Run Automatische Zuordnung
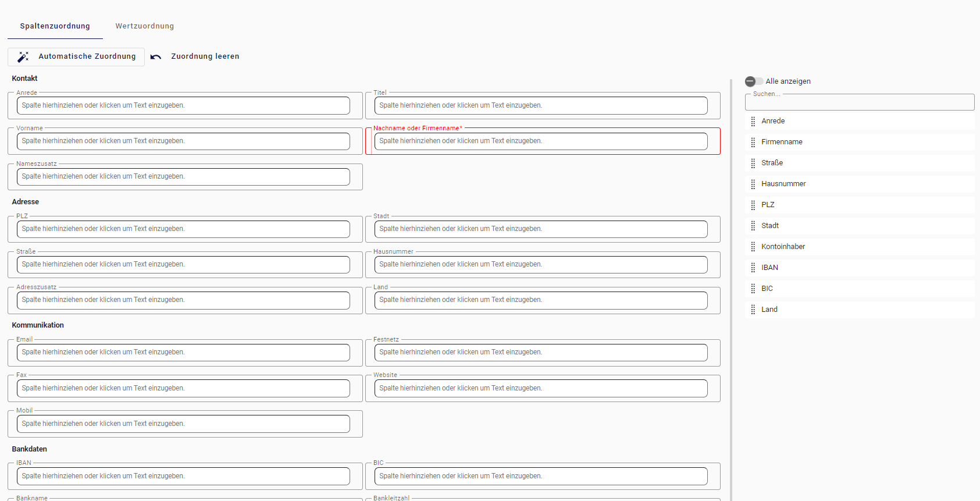The image size is (980, 501). [x=76, y=56]
